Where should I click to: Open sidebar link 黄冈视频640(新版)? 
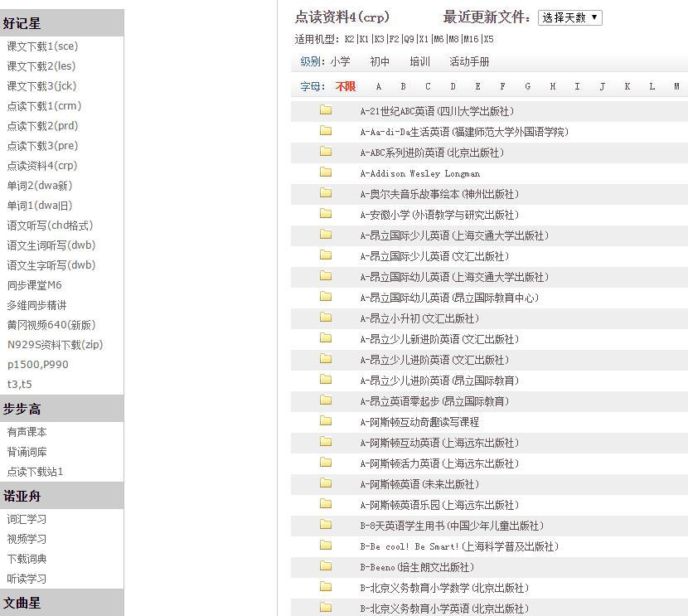pyautogui.click(x=51, y=325)
